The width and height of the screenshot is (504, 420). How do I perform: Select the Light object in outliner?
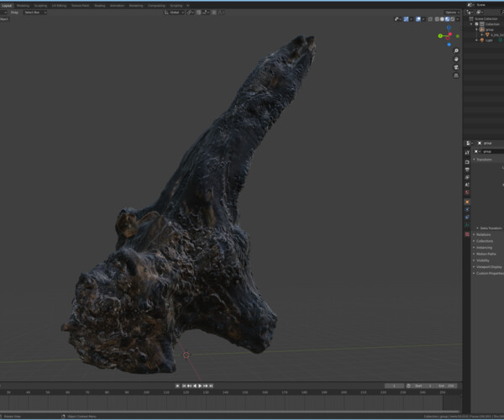(489, 40)
